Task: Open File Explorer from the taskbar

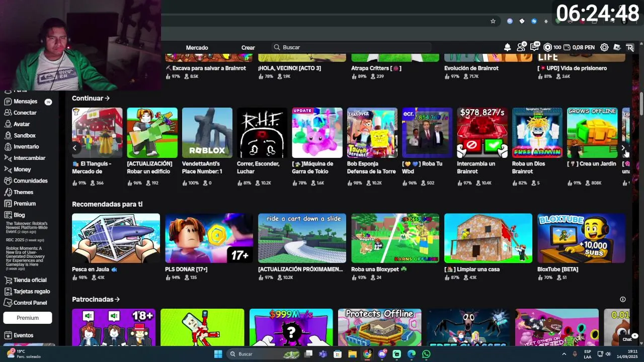Action: [352, 354]
